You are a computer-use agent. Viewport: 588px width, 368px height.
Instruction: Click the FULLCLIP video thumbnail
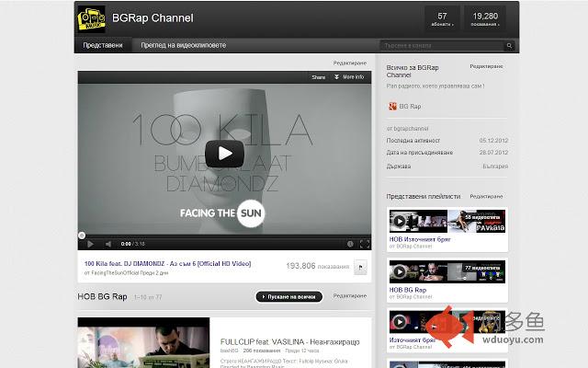tap(143, 343)
